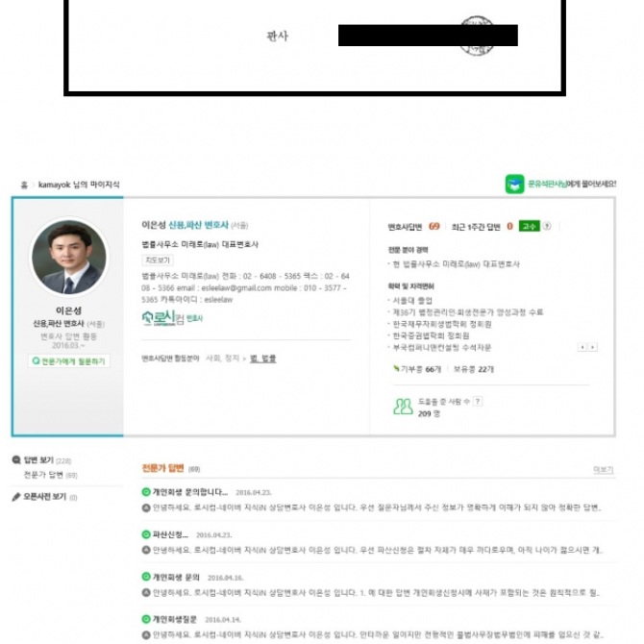This screenshot has width=644, height=644.
Task: Show next credential with right arrow
Action: pos(592,347)
